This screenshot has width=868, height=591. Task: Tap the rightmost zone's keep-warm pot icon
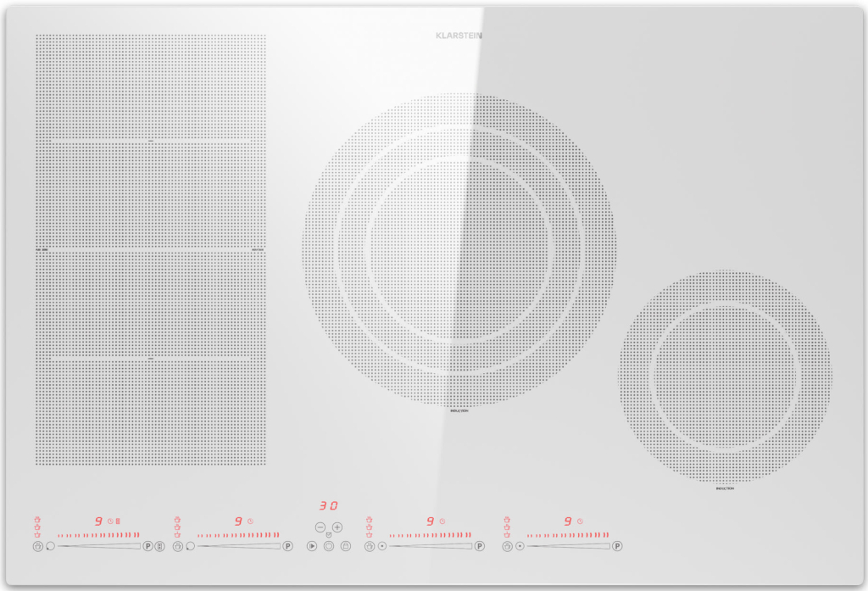(507, 547)
